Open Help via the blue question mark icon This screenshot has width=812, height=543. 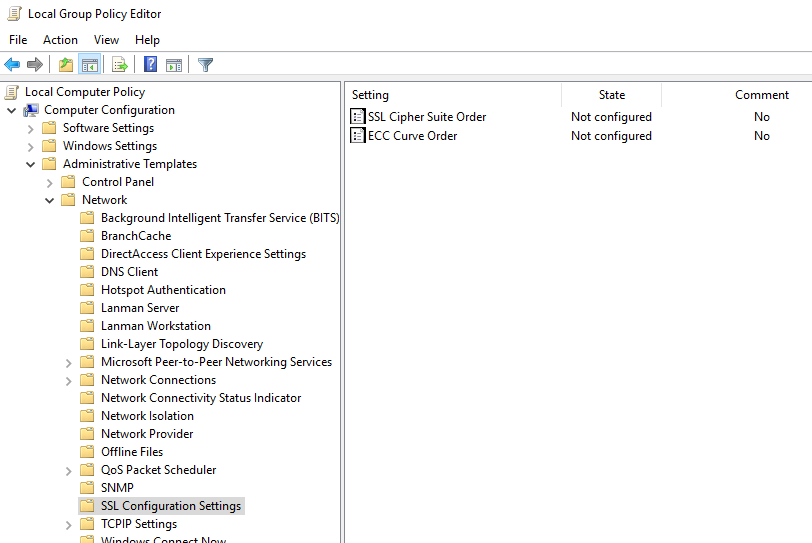[x=150, y=64]
